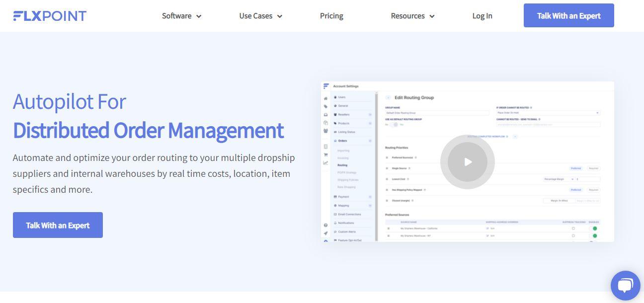Expand the Software dropdown chevron
Viewport: 644px width, 303px height.
(199, 16)
